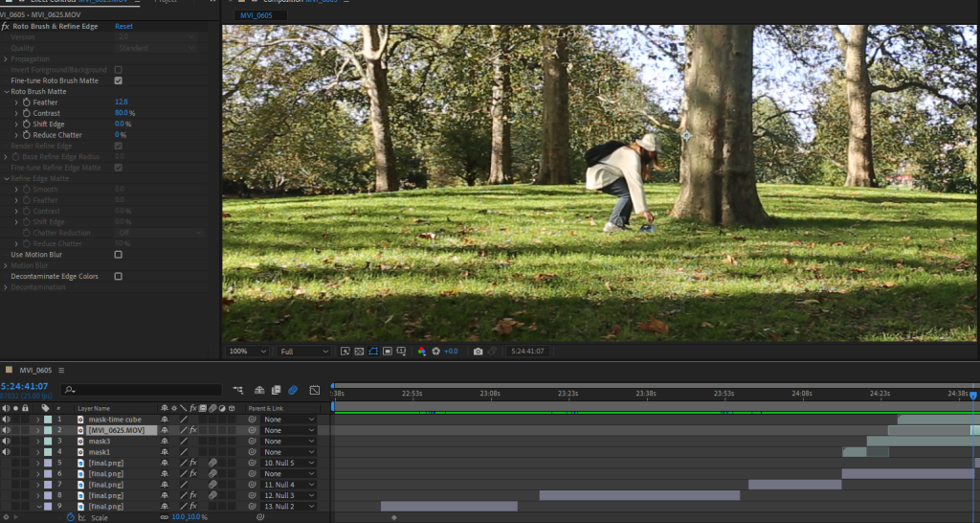Mute audio of the MVI_0625.MOV layer

point(7,430)
